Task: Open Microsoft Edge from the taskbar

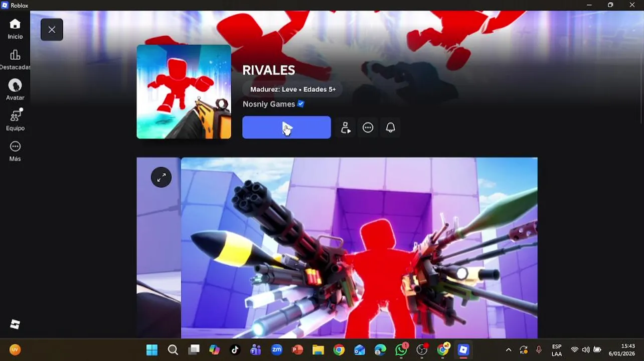Action: click(x=381, y=349)
